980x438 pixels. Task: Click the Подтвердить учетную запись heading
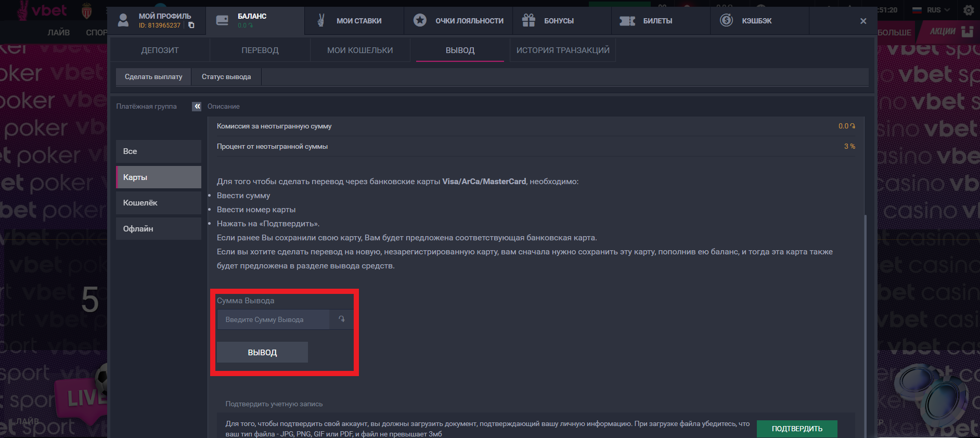coord(274,404)
